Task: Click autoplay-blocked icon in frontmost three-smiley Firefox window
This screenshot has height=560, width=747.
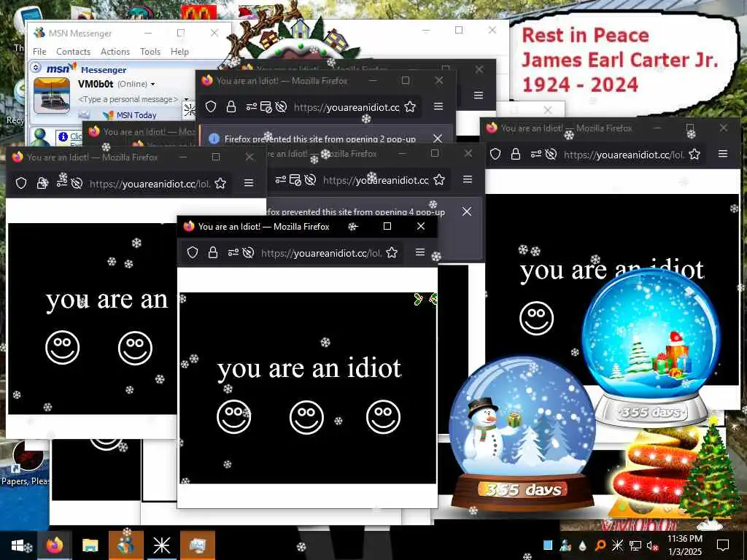Action: pyautogui.click(x=248, y=252)
